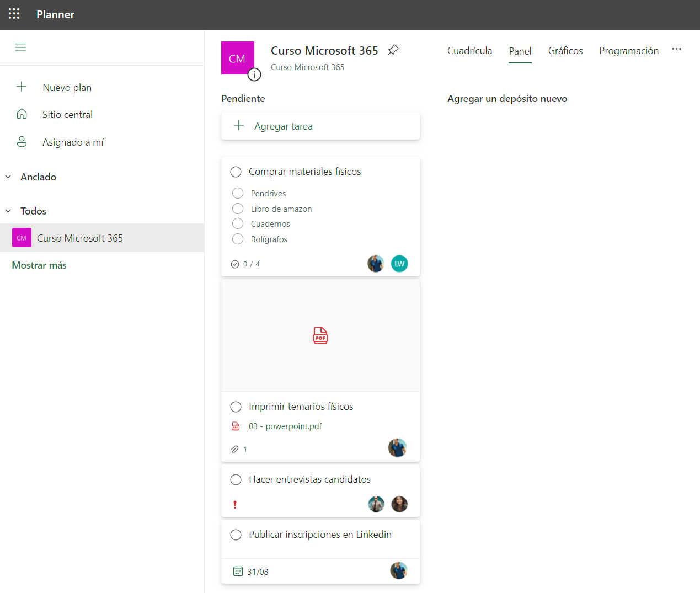Click the calendar icon beside 31/08

click(x=238, y=571)
